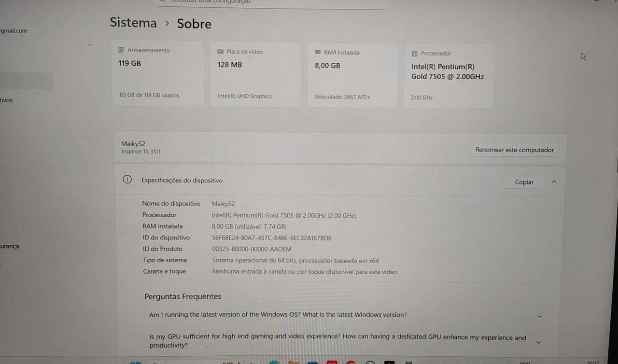Click the breadcrumb arrow between Sistema and Sobre

tap(167, 23)
